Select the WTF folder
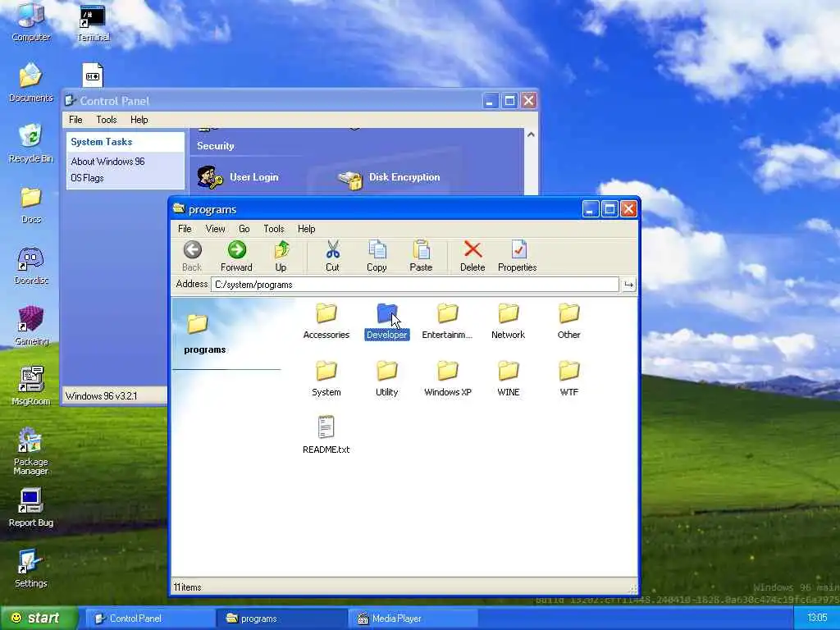 568,378
